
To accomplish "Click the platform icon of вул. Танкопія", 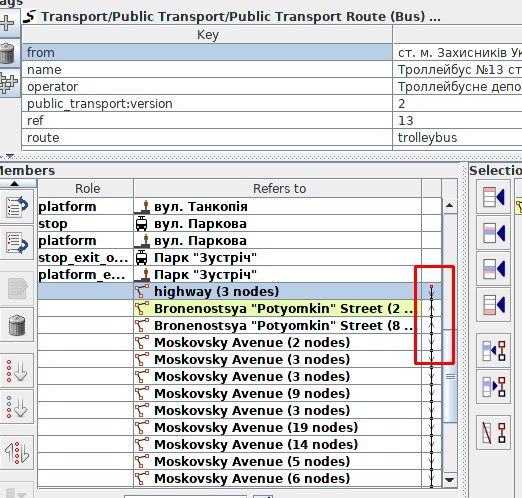I will tap(142, 207).
